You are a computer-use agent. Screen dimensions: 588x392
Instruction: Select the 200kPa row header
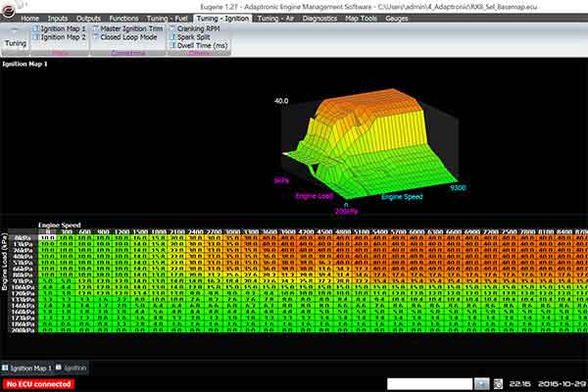[24, 330]
